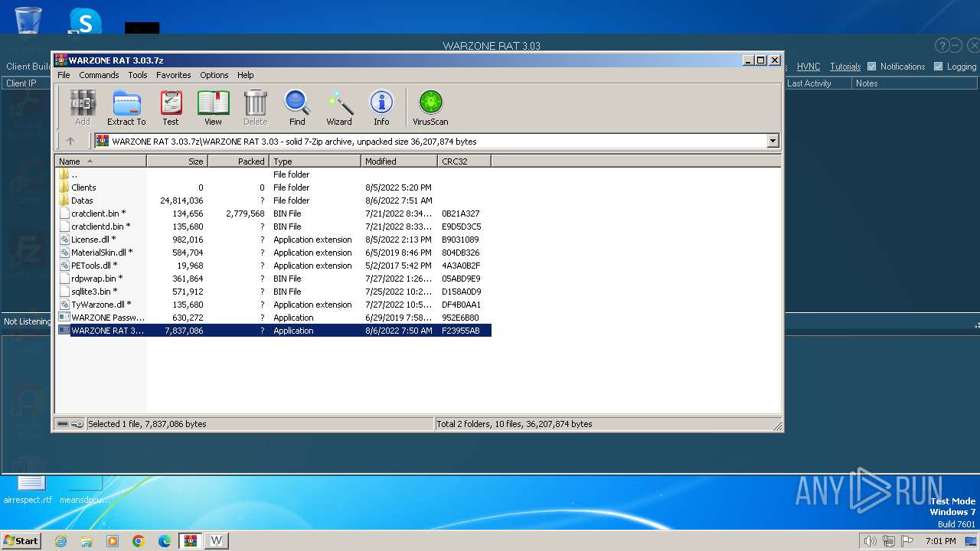Open Tutorials link in WARZONE window
The image size is (980, 551).
click(845, 67)
